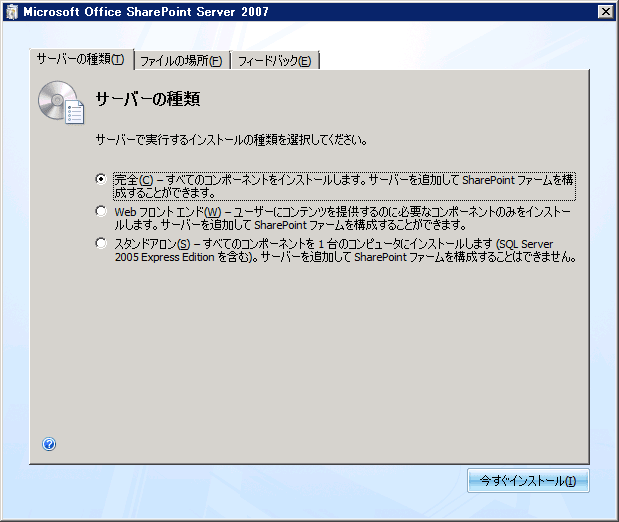The width and height of the screenshot is (619, 522).
Task: Select the スタンドアロン(S) radio button
Action: (x=101, y=243)
